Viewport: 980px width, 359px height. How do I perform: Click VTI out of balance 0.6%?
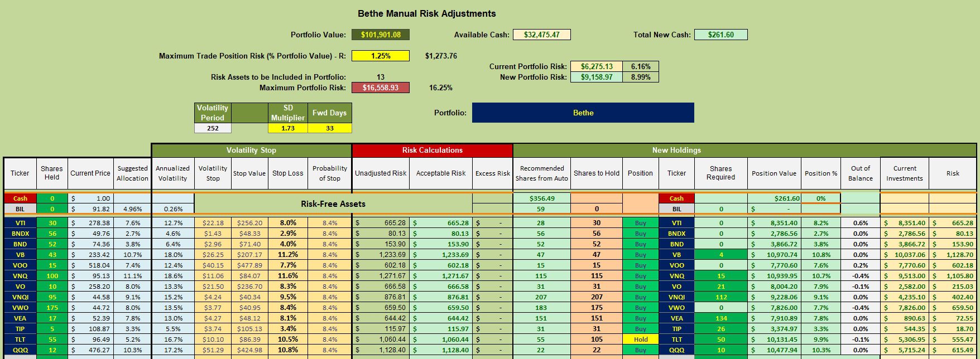point(861,223)
